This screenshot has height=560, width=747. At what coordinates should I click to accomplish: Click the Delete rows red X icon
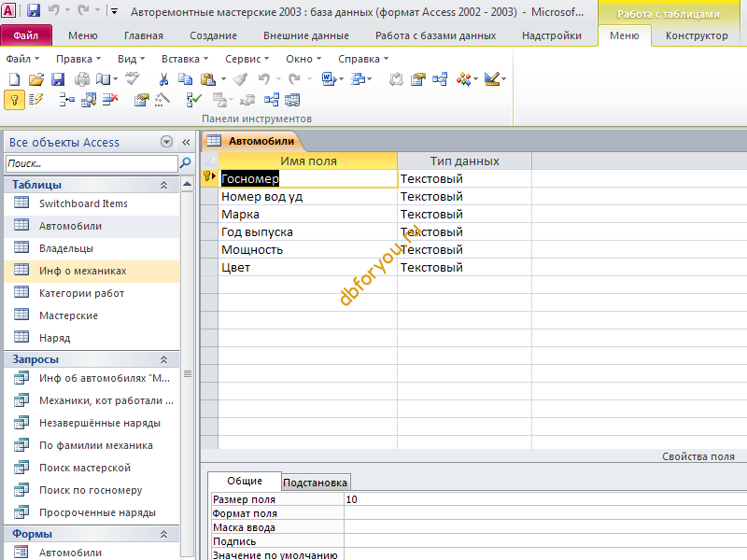pos(110,100)
